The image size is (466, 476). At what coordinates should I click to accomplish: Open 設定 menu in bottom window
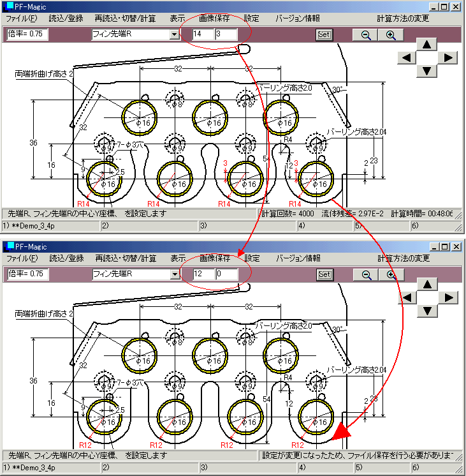[x=252, y=258]
